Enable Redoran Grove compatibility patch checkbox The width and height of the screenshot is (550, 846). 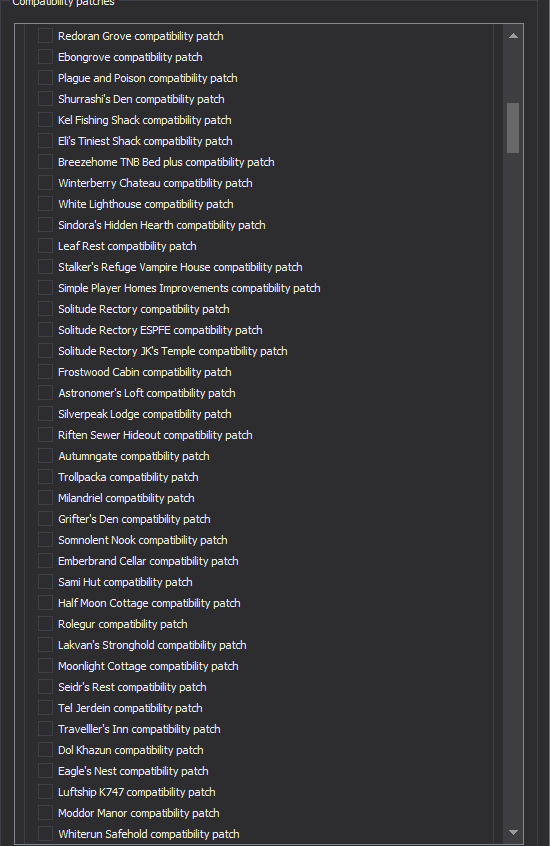point(45,36)
